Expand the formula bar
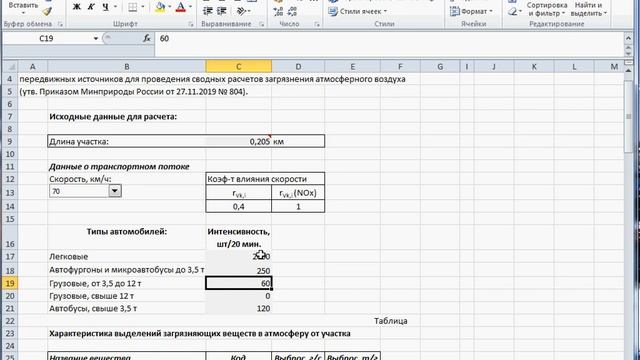Image resolution: width=640 pixels, height=360 pixels. [x=628, y=38]
